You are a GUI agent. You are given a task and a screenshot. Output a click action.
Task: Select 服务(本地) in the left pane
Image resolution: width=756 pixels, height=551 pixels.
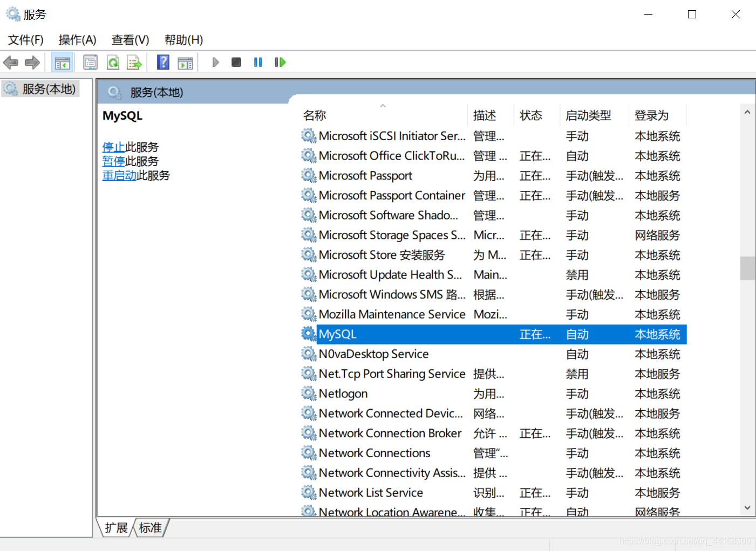[x=45, y=88]
